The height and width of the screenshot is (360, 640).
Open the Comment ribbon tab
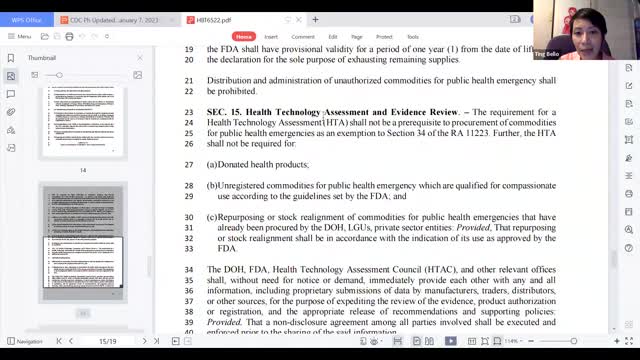tap(303, 37)
